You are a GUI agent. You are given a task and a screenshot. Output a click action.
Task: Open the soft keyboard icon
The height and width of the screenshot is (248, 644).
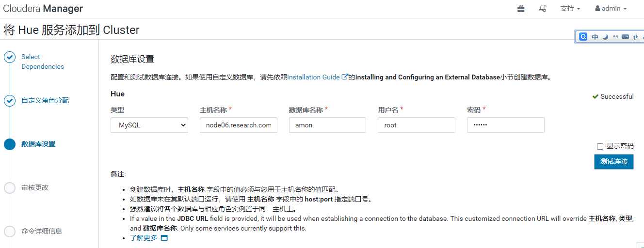625,37
